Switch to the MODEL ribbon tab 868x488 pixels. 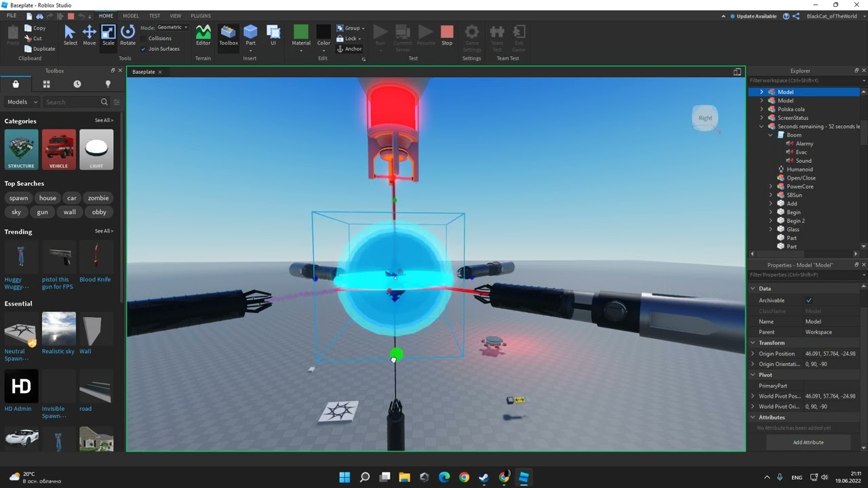(131, 16)
